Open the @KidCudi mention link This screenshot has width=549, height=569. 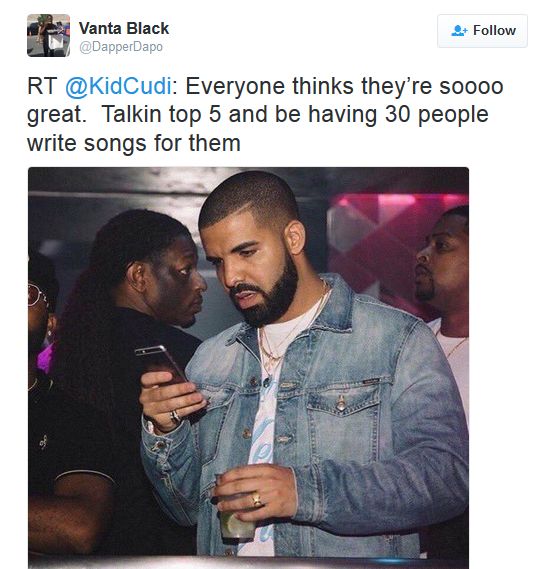118,86
